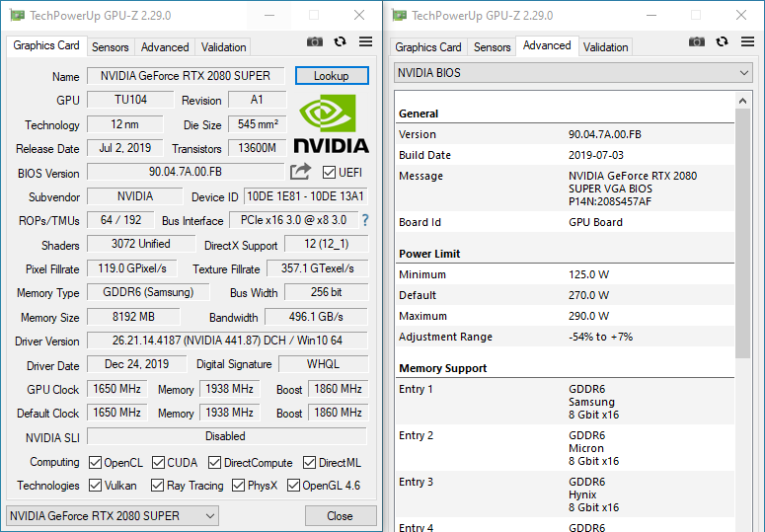Viewport: 765px width, 532px height.
Task: Toggle the UEFI checkbox
Action: (329, 172)
